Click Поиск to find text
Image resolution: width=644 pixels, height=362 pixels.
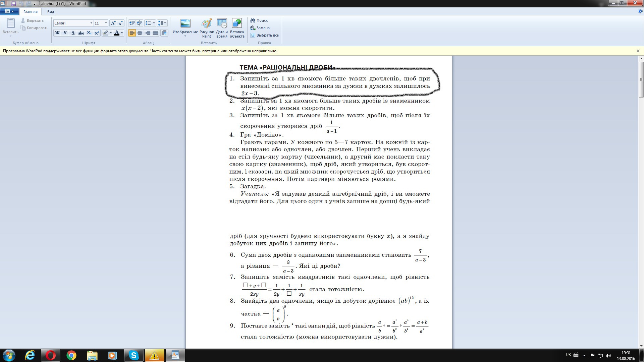point(259,20)
